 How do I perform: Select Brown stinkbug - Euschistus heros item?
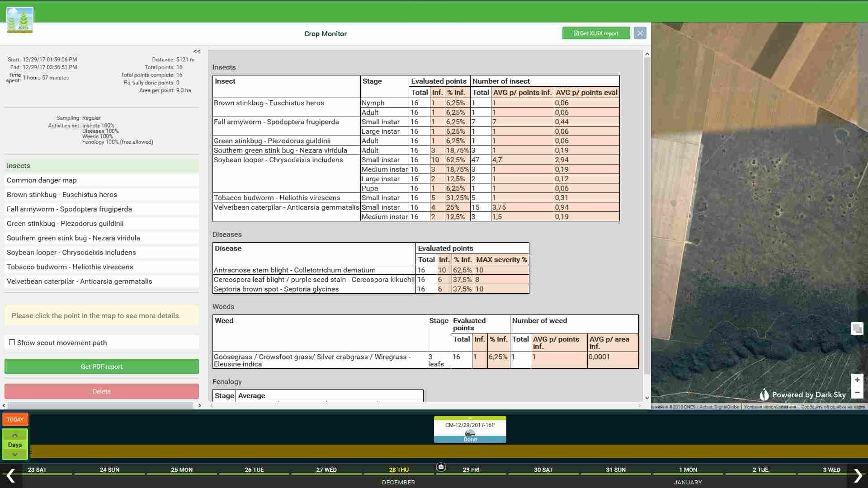(x=102, y=195)
